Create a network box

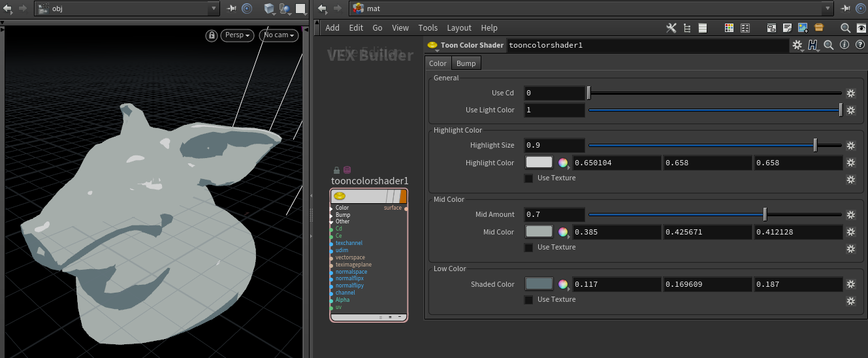771,28
